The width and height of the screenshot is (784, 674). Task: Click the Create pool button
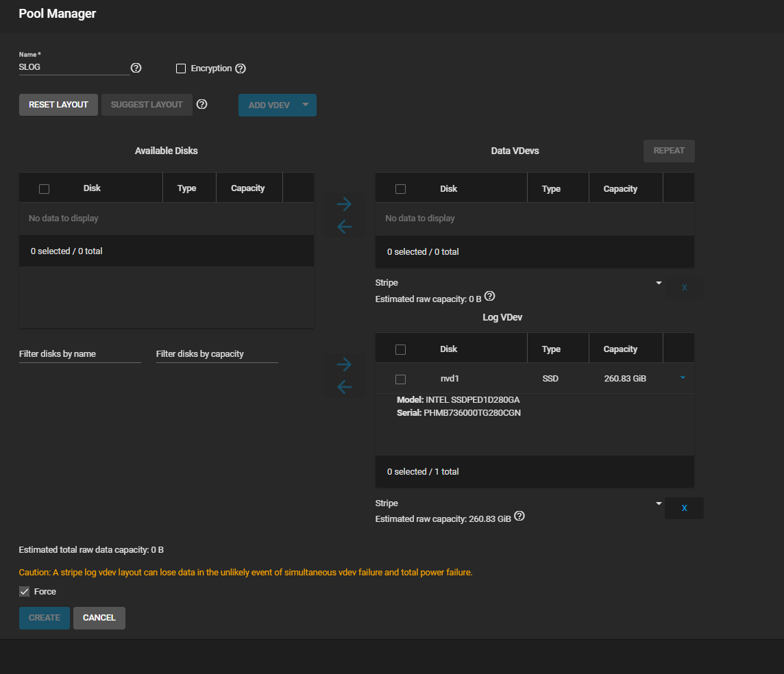[x=45, y=618]
